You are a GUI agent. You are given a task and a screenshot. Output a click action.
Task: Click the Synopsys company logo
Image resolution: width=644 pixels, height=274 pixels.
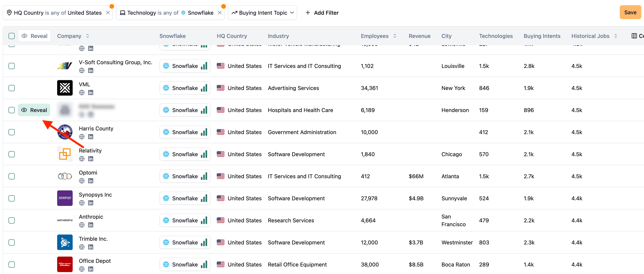click(65, 198)
